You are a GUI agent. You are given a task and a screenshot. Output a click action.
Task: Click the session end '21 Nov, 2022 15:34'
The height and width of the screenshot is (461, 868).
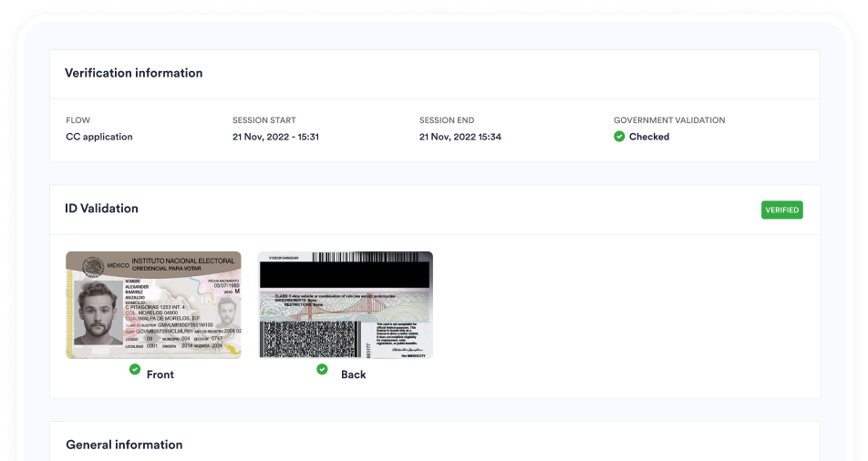coord(460,137)
